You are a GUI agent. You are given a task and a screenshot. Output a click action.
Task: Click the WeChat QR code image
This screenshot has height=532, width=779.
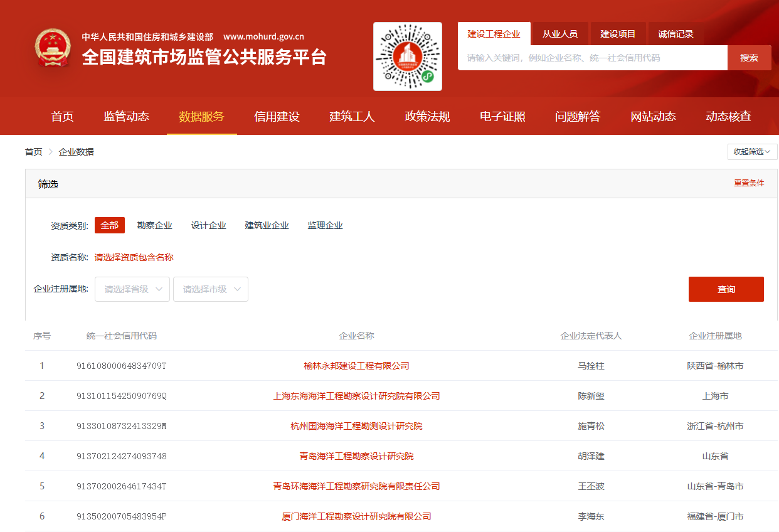pos(407,56)
